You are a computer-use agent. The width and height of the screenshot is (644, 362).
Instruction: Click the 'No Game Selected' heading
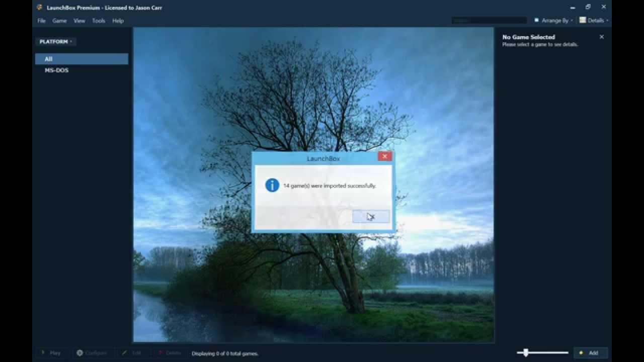pyautogui.click(x=528, y=37)
